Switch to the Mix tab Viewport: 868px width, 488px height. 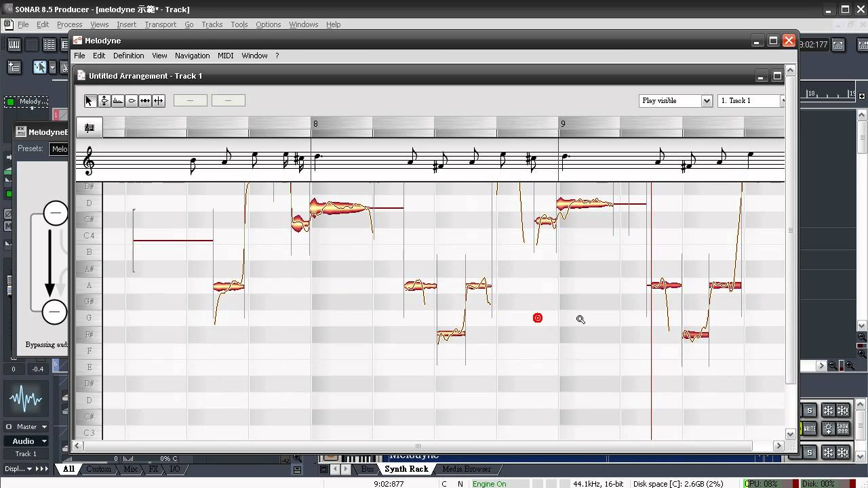[x=130, y=469]
